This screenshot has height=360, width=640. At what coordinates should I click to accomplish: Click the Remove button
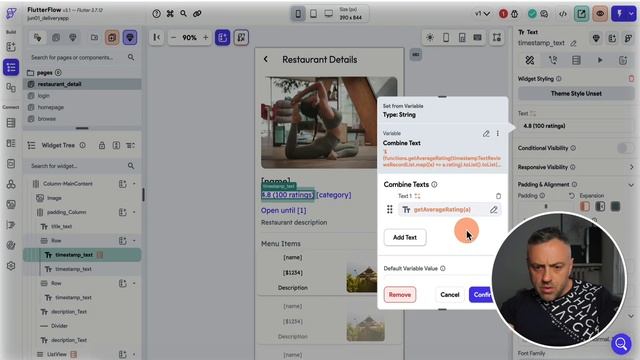click(x=400, y=295)
